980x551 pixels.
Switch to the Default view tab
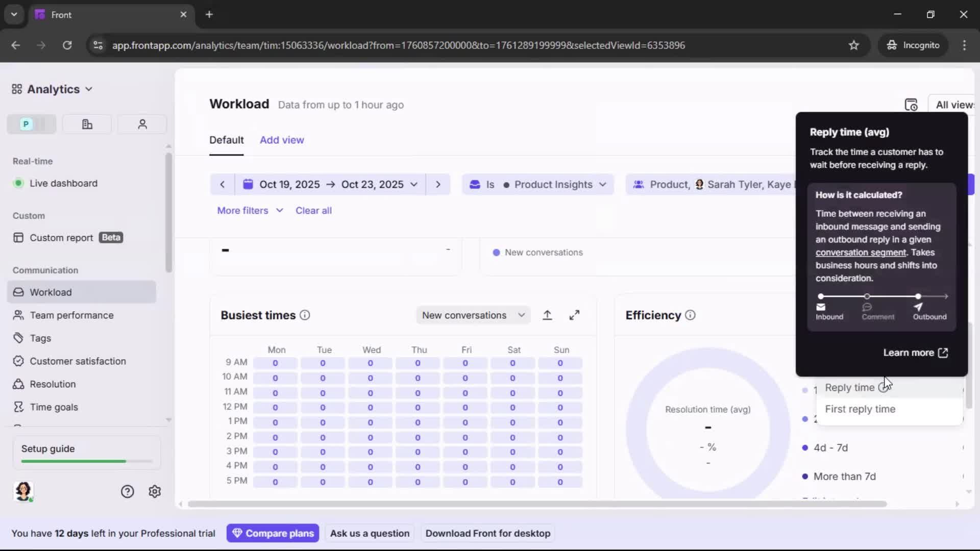point(226,140)
